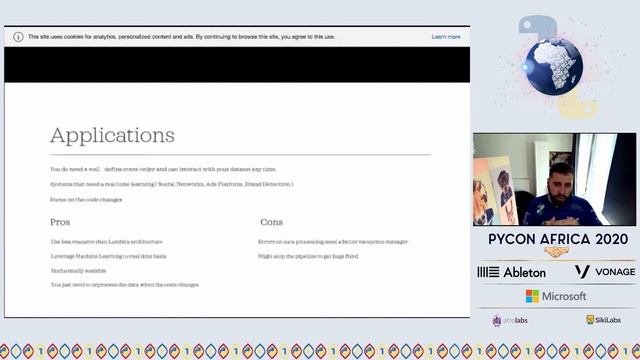
Task: Select the Cons heading text
Action: pos(271,222)
